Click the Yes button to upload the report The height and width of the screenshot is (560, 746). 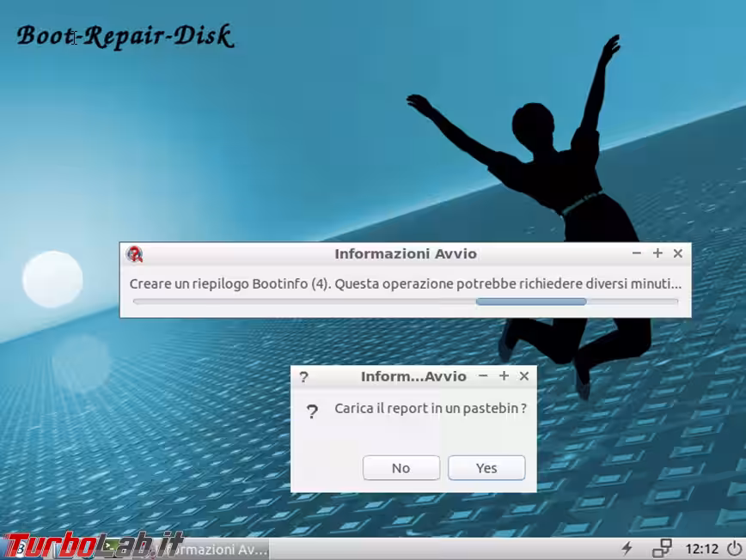(486, 468)
